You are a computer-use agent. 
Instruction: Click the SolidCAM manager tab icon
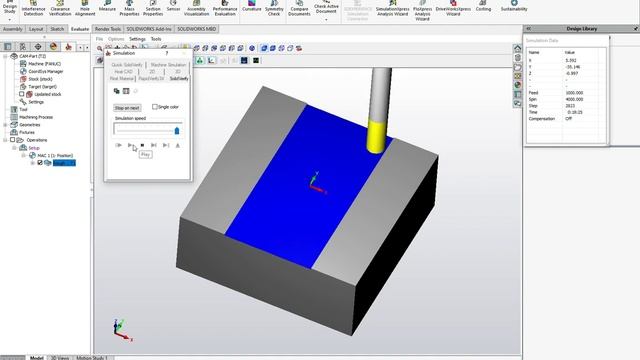click(68, 47)
